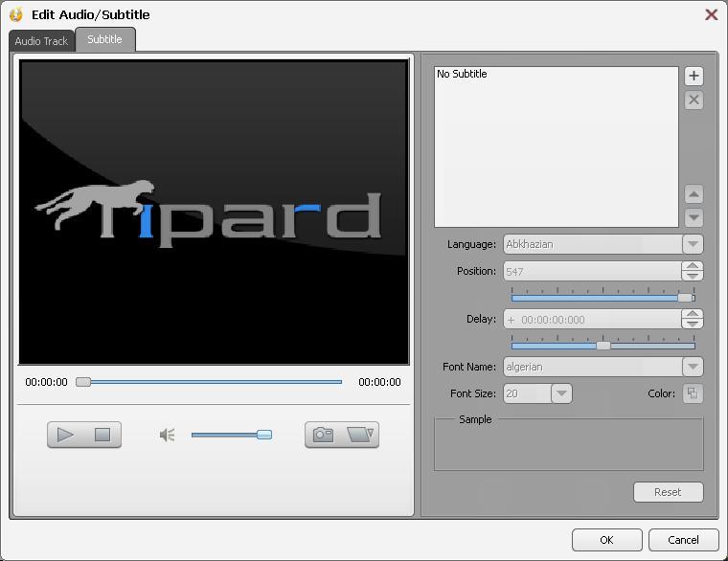Click the Delay slider handle
This screenshot has width=728, height=561.
[603, 346]
